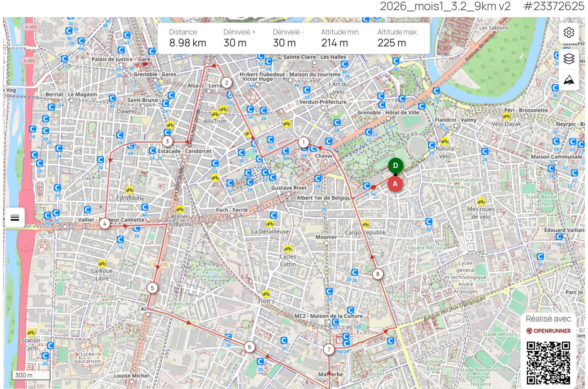
Task: Click the route ID #23372625
Action: 554,6
